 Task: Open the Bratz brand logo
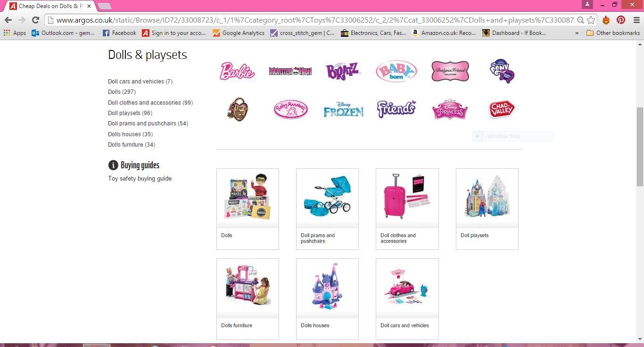coord(343,71)
